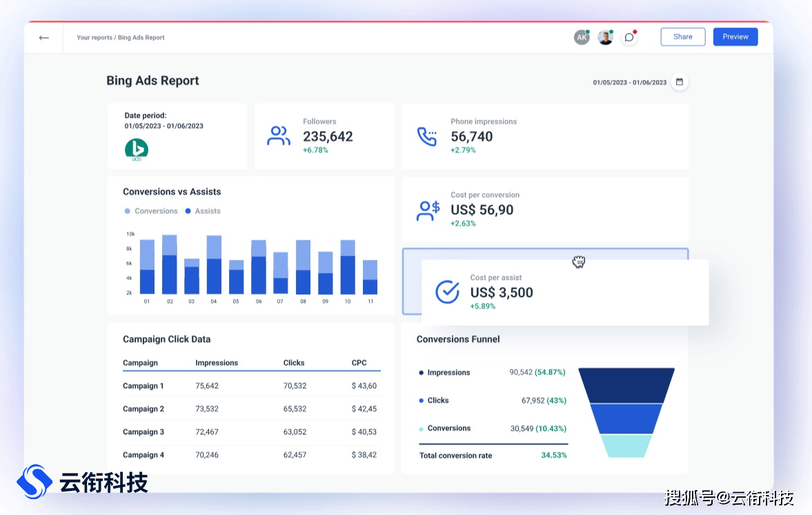Click the 30,549 (10.43%) conversions value
Image resolution: width=812 pixels, height=515 pixels.
(x=539, y=429)
